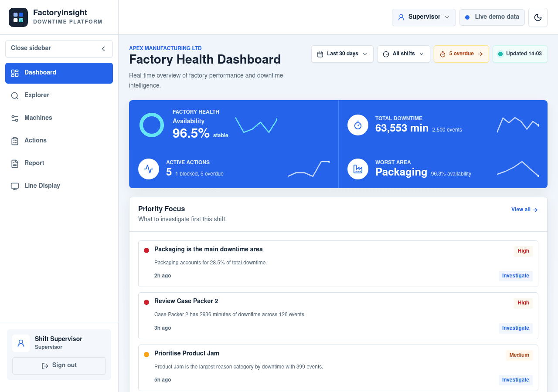Open the Supervisor role dropdown

click(x=424, y=17)
